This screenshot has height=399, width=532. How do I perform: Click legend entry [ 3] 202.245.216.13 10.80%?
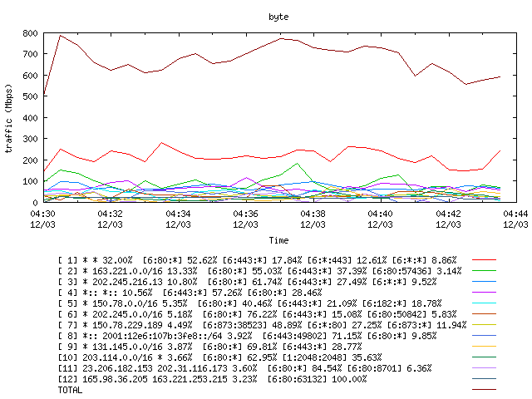coord(248,282)
